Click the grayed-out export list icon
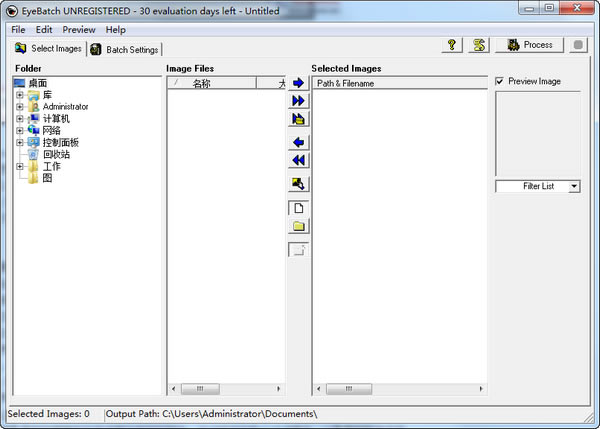Screen dimensions: 600x429 [x=298, y=250]
